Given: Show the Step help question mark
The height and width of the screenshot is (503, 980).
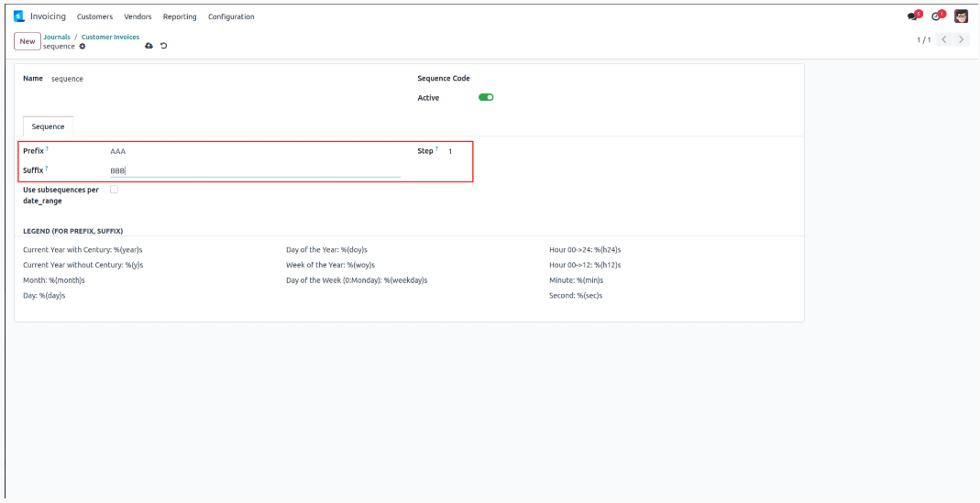Looking at the screenshot, I should click(437, 149).
